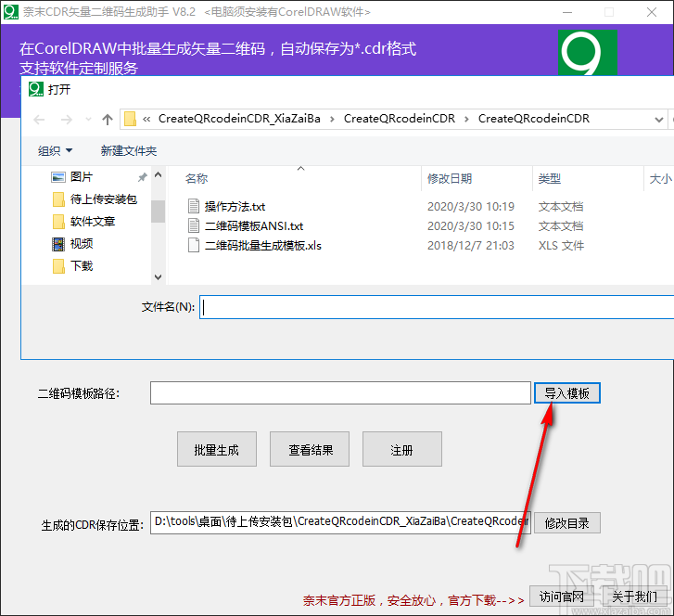Click icon of 二维码批量生成模板.xls file
This screenshot has width=674, height=616.
(194, 245)
